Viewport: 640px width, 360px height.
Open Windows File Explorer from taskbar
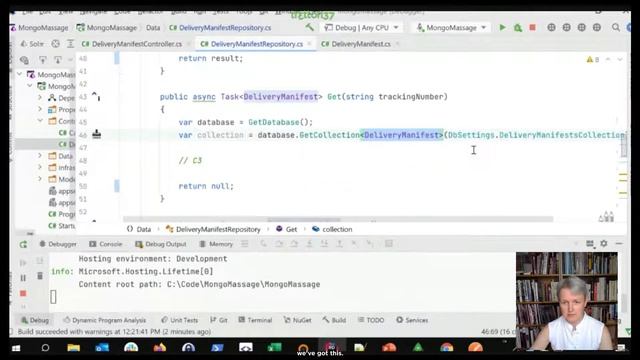click(x=73, y=348)
